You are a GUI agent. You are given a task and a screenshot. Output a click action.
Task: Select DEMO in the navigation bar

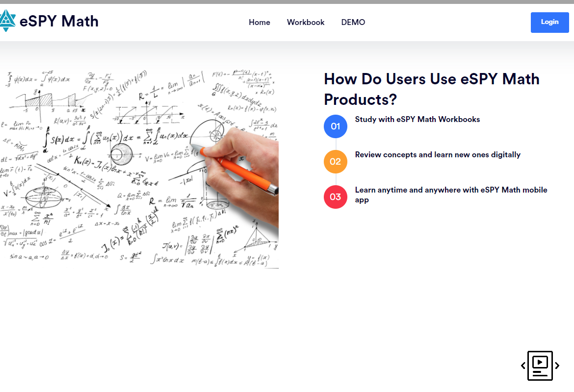[353, 23]
